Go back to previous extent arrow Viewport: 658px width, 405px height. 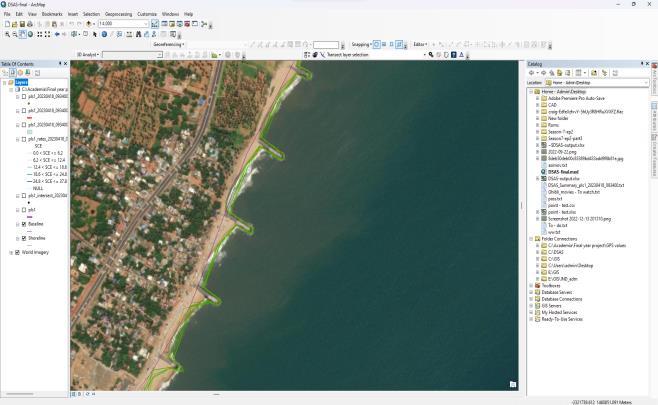pyautogui.click(x=57, y=34)
